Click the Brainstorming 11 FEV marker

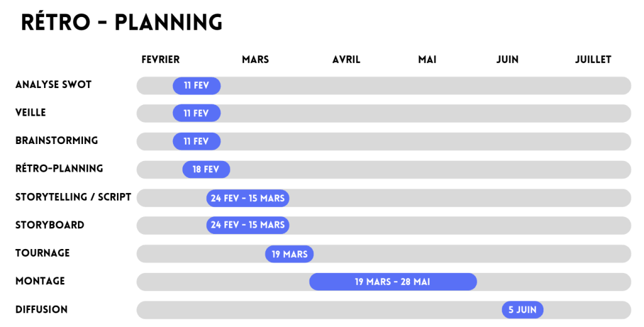pyautogui.click(x=196, y=141)
